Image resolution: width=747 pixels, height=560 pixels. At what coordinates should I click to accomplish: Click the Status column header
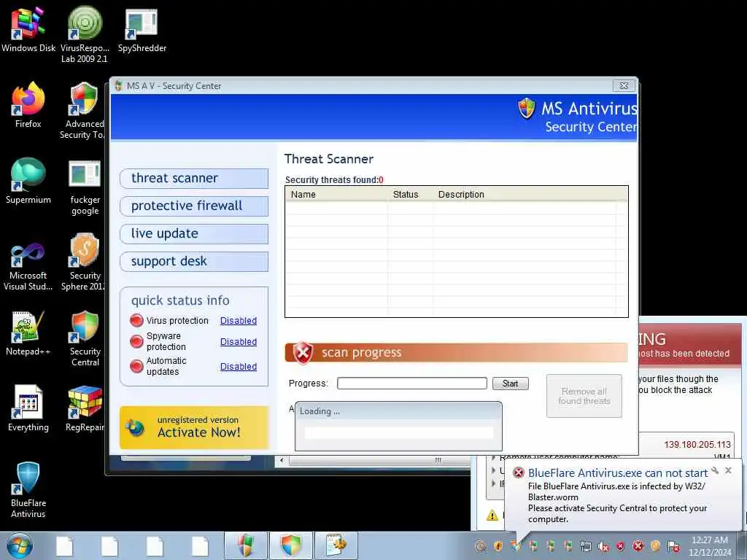(410, 194)
